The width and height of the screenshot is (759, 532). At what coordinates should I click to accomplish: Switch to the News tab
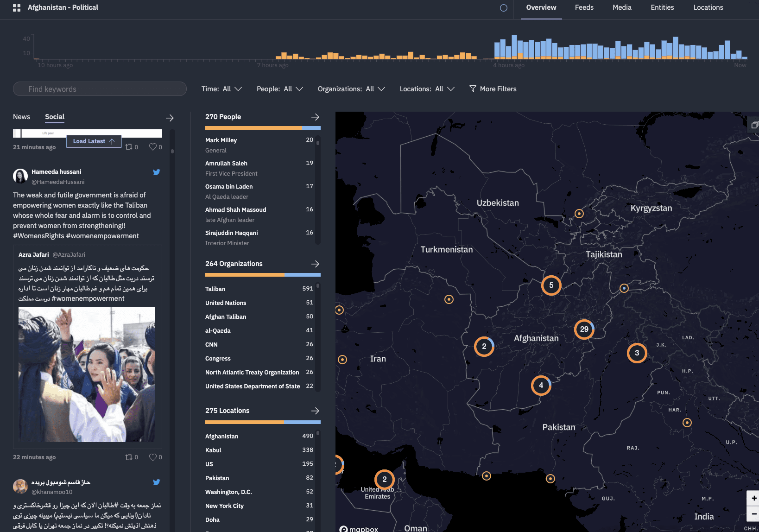[x=21, y=117]
